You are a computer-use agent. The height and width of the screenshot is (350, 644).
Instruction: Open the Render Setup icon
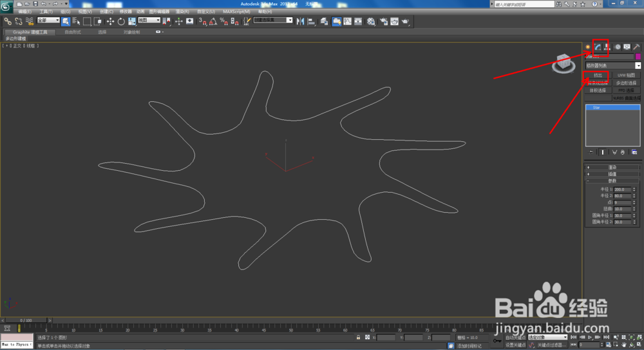click(x=384, y=21)
